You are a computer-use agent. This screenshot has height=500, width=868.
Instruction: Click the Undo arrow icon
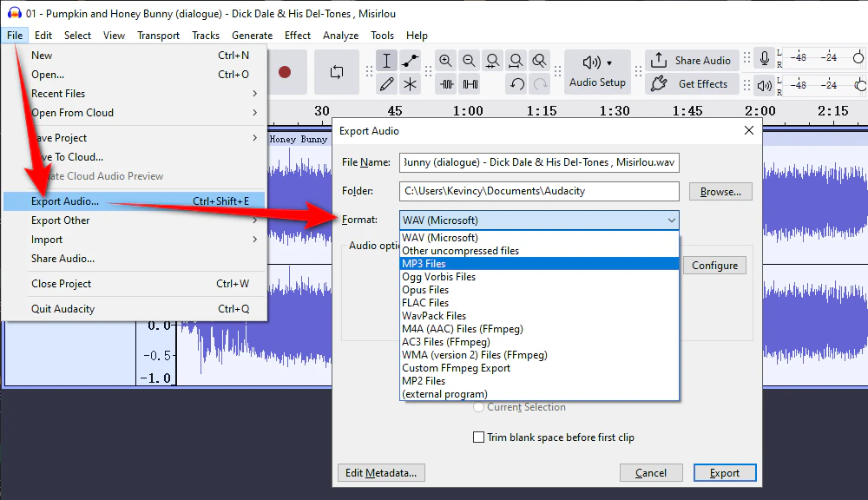click(x=517, y=84)
